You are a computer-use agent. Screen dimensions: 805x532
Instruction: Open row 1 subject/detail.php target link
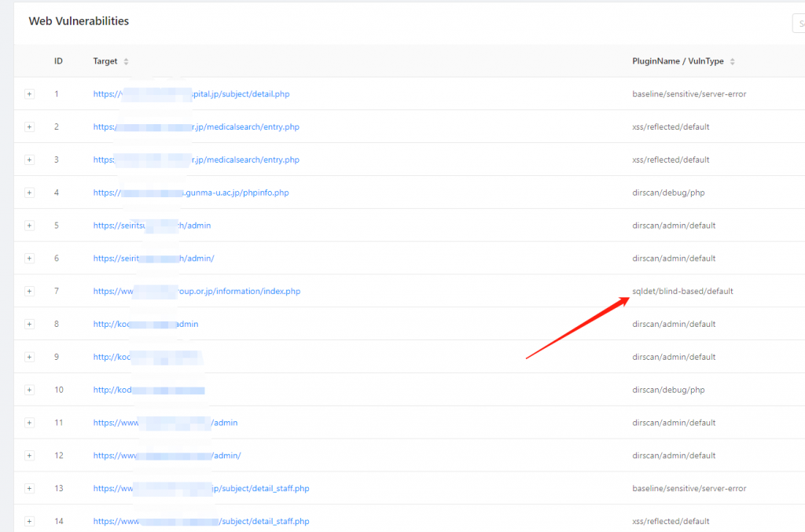pos(191,94)
